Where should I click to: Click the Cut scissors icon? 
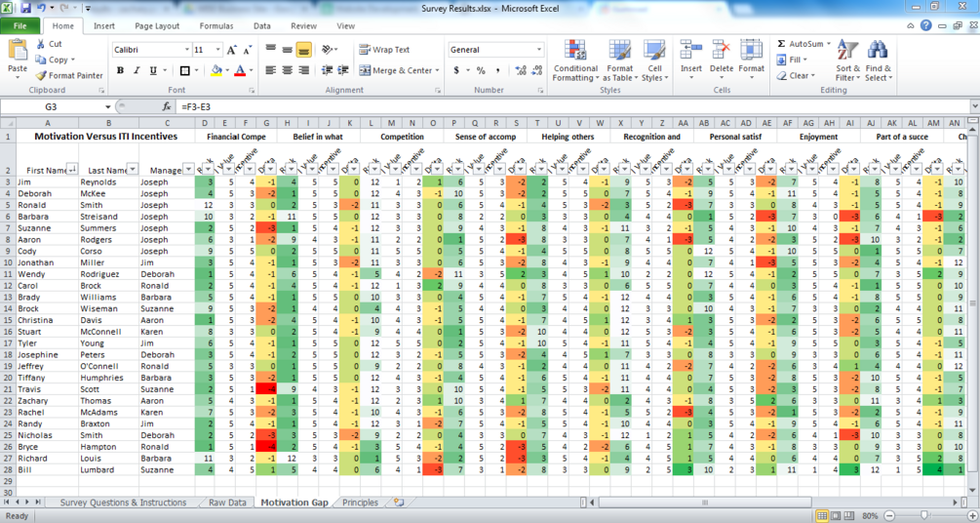click(x=41, y=44)
